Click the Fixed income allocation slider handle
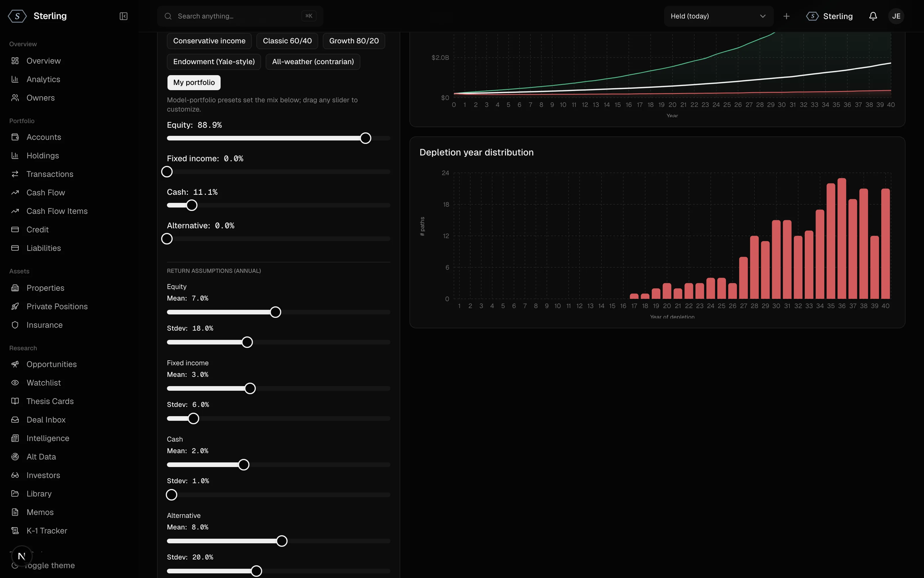The image size is (924, 578). 167,172
